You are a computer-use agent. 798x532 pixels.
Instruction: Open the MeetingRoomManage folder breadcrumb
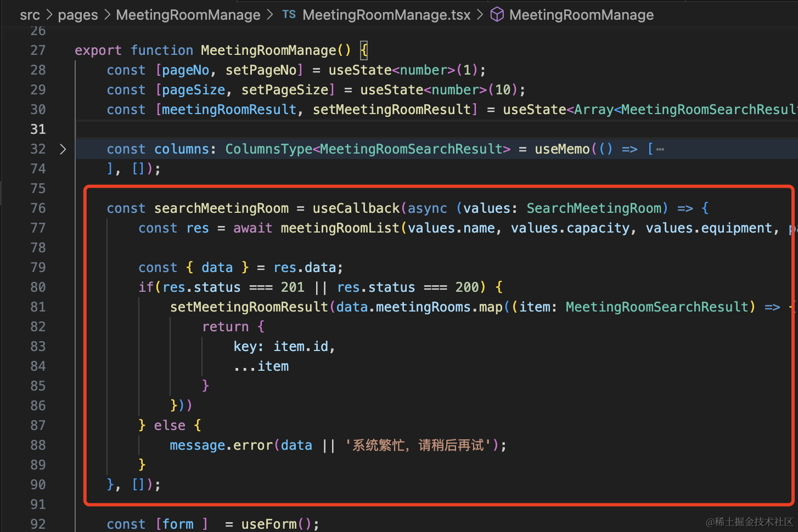pyautogui.click(x=188, y=15)
